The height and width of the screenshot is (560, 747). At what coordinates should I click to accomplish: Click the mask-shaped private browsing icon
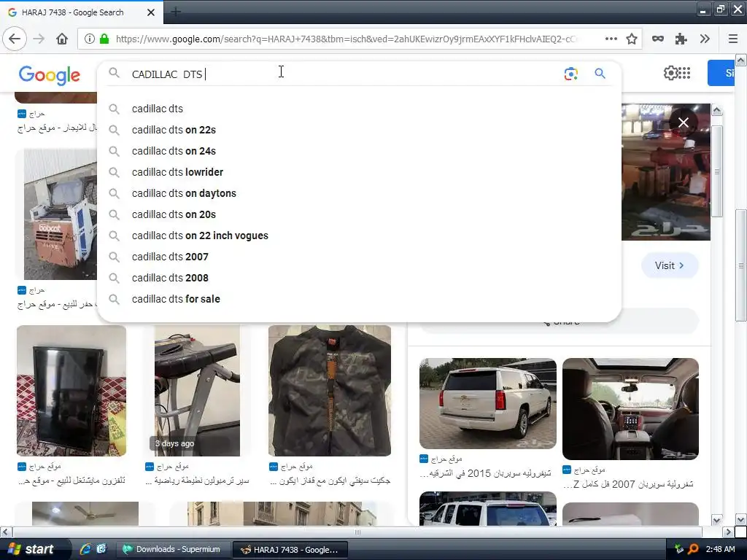tap(658, 39)
